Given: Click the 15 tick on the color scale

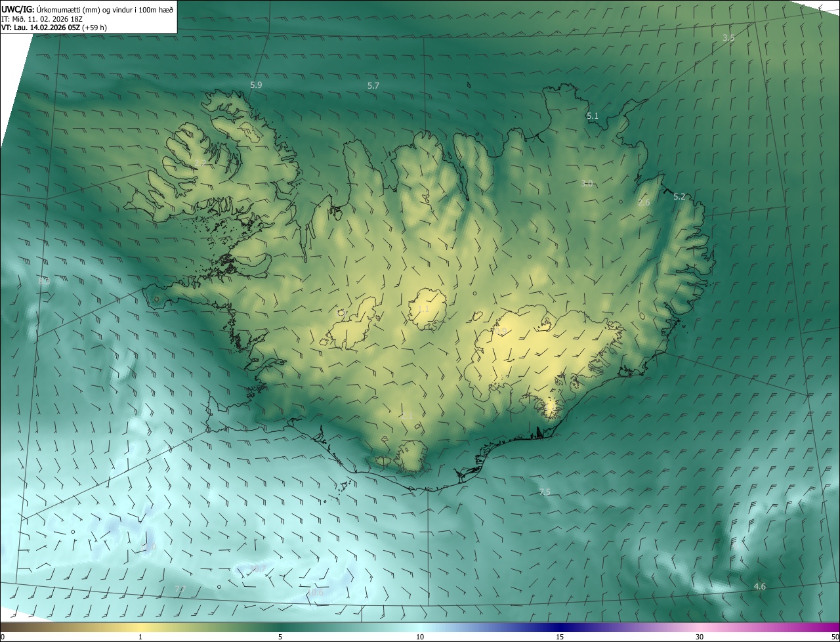Looking at the screenshot, I should [x=560, y=637].
